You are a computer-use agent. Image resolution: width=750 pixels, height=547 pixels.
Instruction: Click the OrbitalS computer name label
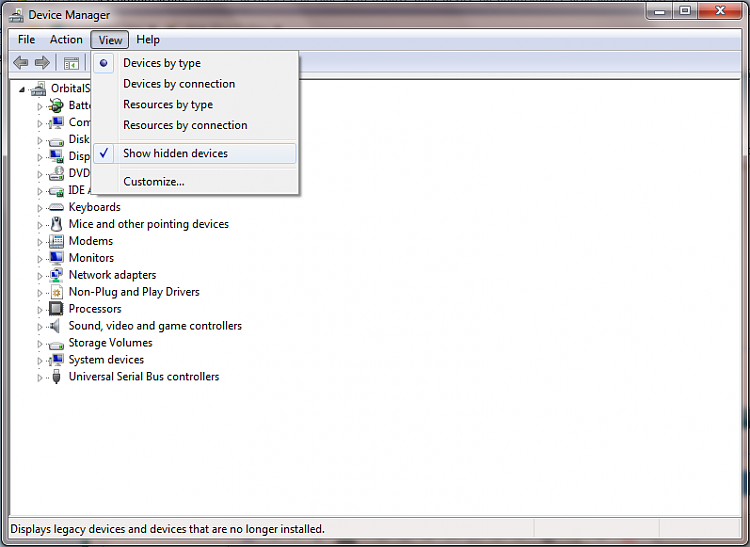tap(70, 88)
